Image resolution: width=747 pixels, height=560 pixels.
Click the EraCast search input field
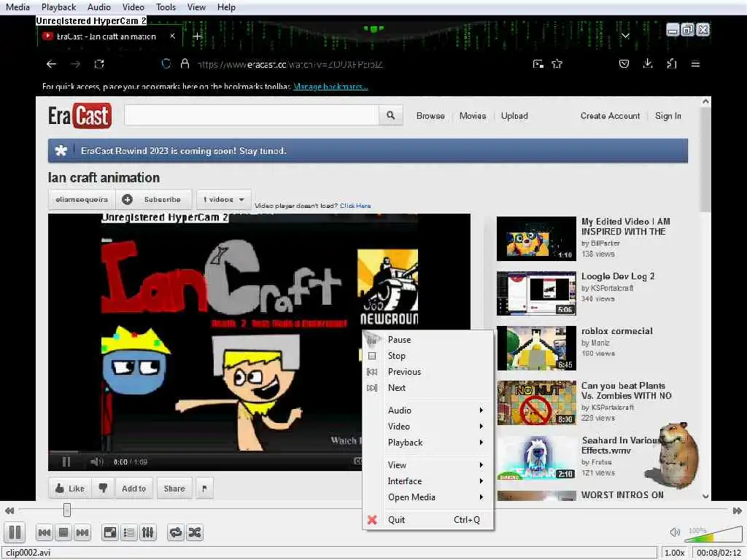click(252, 115)
